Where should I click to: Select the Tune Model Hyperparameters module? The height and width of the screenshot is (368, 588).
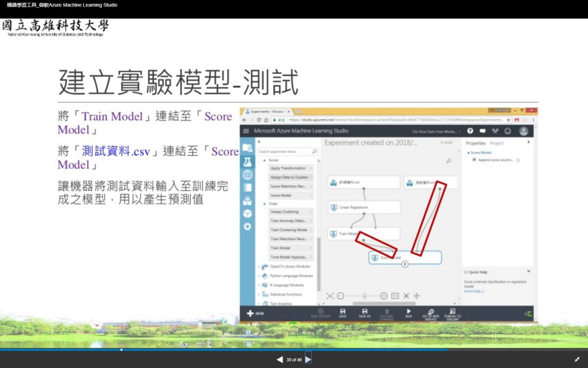291,257
